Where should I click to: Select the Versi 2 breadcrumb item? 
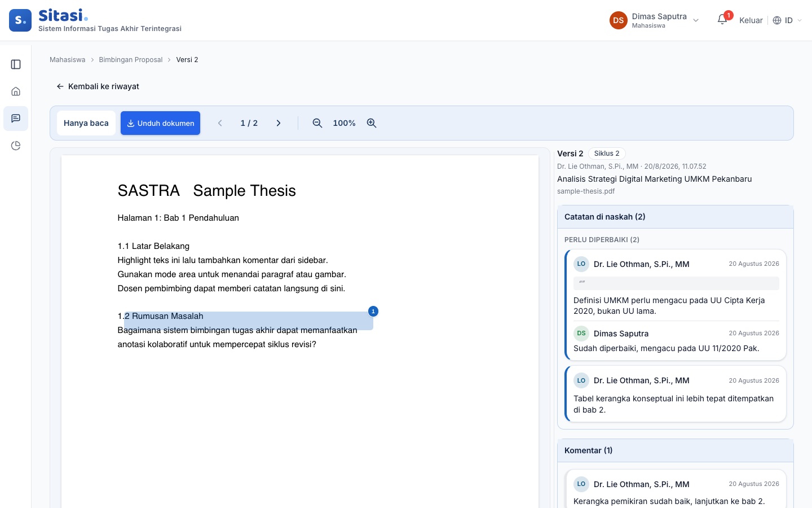(187, 60)
